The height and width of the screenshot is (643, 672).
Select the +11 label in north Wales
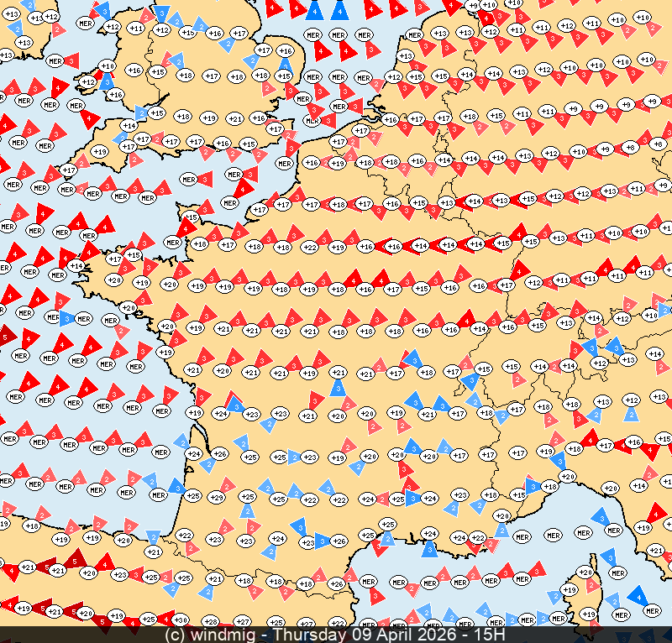(136, 29)
